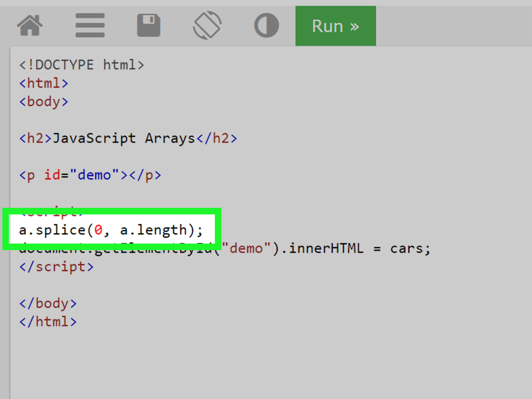Save code with the floppy disk icon
Viewport: 532px width, 399px height.
149,25
